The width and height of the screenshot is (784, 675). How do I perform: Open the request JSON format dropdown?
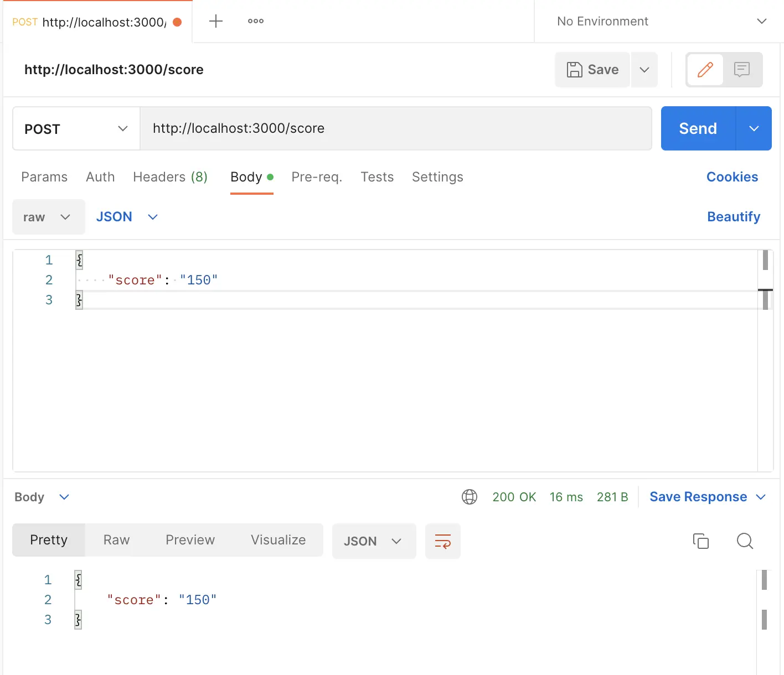[127, 217]
